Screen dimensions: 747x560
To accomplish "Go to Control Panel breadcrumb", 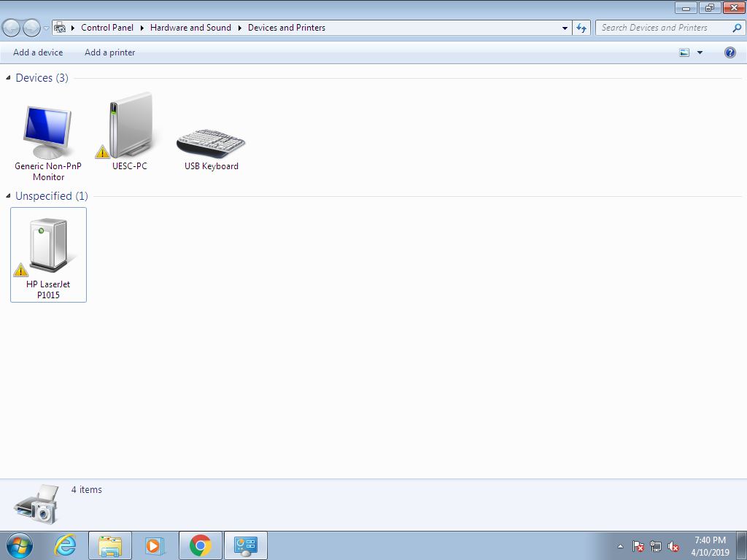I will (107, 28).
